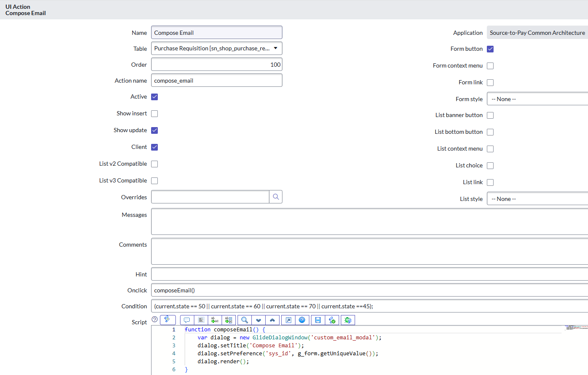588x375 pixels.
Task: Check the List bottom button checkbox
Action: (x=490, y=132)
